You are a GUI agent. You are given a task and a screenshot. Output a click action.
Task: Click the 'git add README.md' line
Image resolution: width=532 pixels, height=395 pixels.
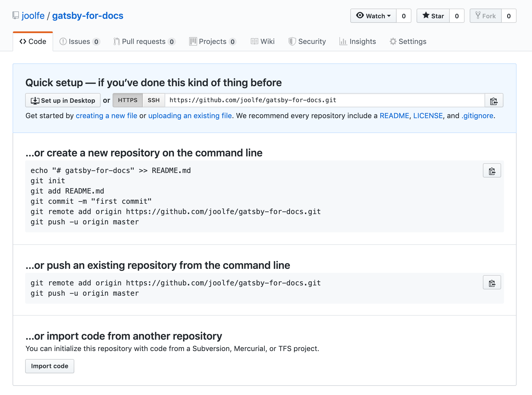click(x=67, y=191)
